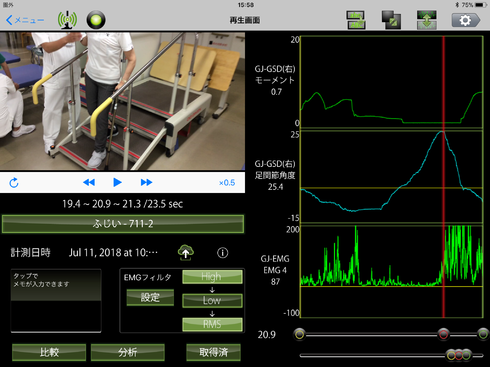
Task: Tap the GJ-GSD(右) 足関節角度 graph label
Action: [275, 175]
